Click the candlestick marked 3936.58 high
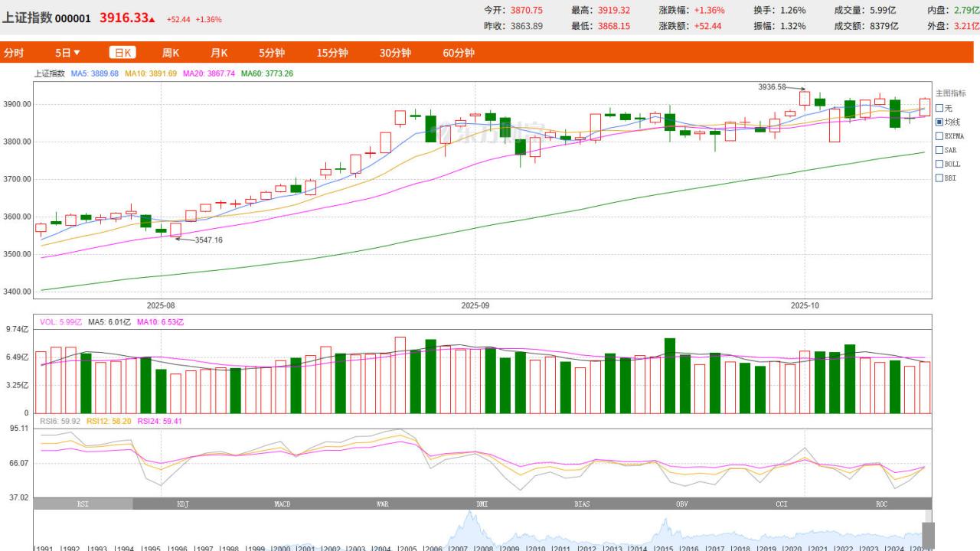Image resolution: width=980 pixels, height=551 pixels. [805, 98]
